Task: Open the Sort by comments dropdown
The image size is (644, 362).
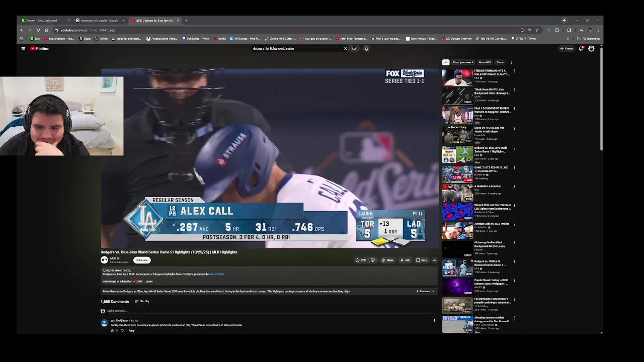Action: tap(142, 301)
